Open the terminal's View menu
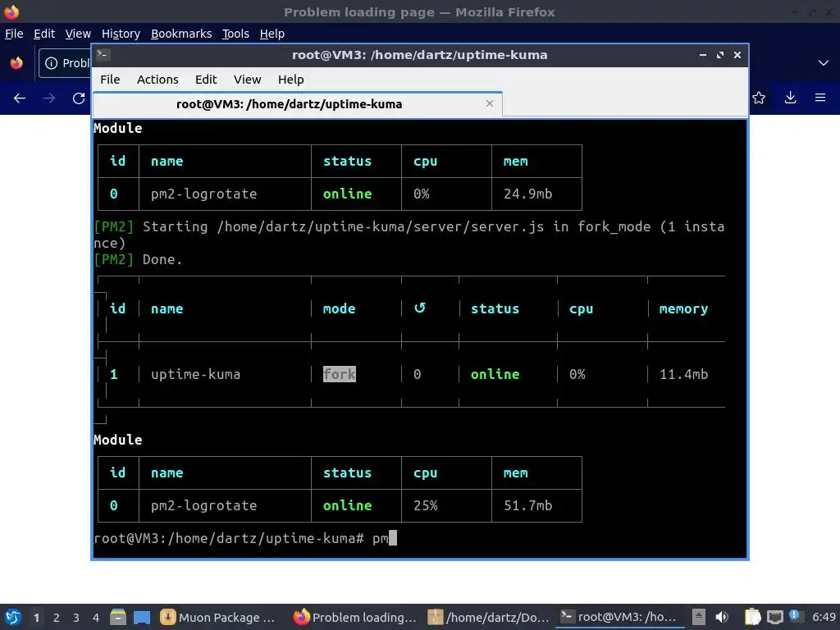Viewport: 840px width, 630px height. click(x=247, y=80)
